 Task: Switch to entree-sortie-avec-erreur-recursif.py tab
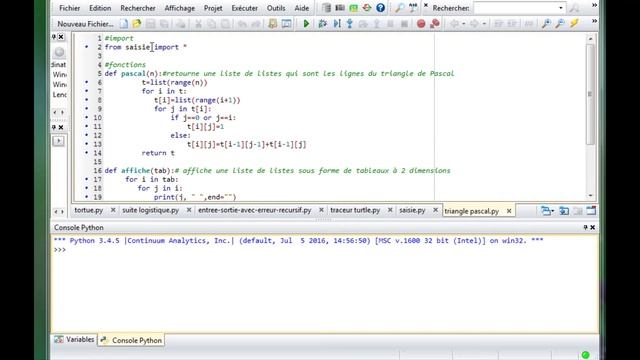pos(255,210)
